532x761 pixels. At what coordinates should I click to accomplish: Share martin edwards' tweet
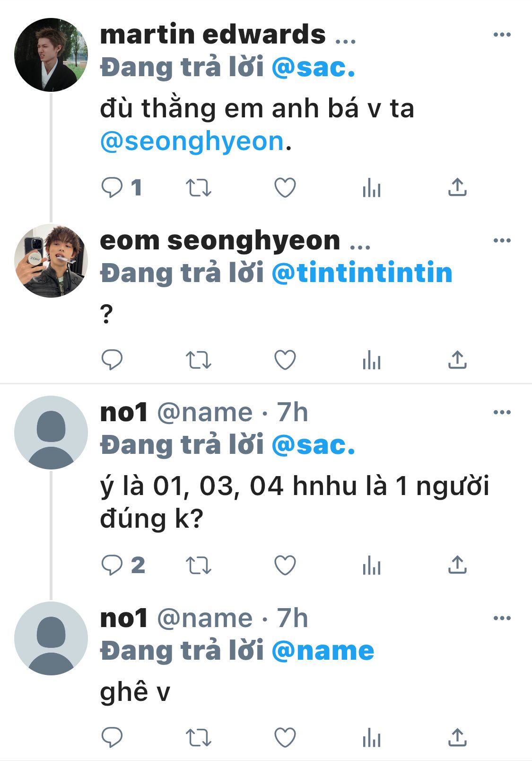(457, 187)
